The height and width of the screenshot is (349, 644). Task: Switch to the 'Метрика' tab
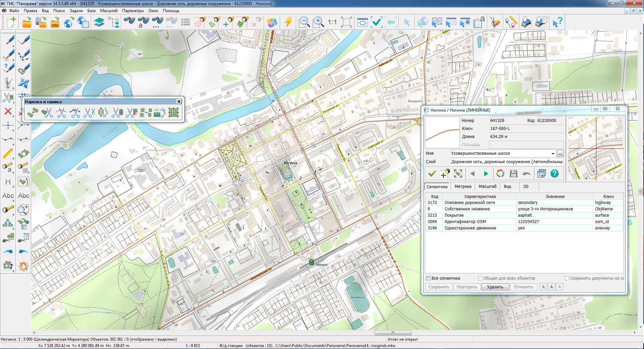point(463,187)
